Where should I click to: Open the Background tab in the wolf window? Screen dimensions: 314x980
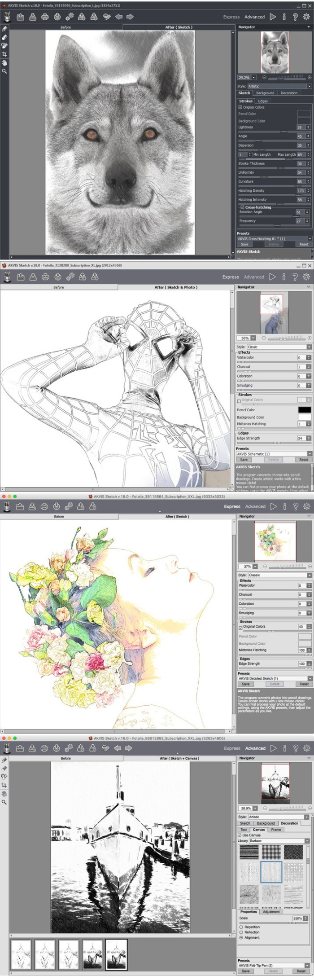tap(265, 93)
